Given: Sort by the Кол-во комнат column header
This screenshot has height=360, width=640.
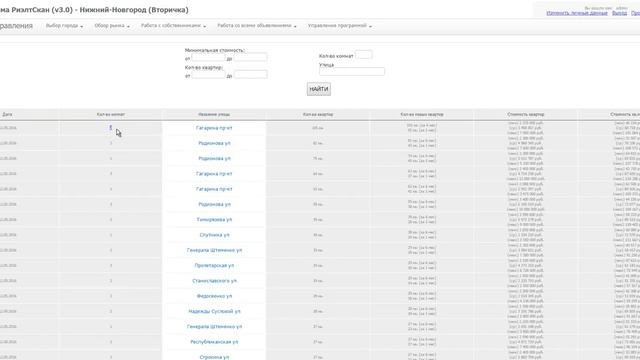Looking at the screenshot, I should tap(111, 115).
